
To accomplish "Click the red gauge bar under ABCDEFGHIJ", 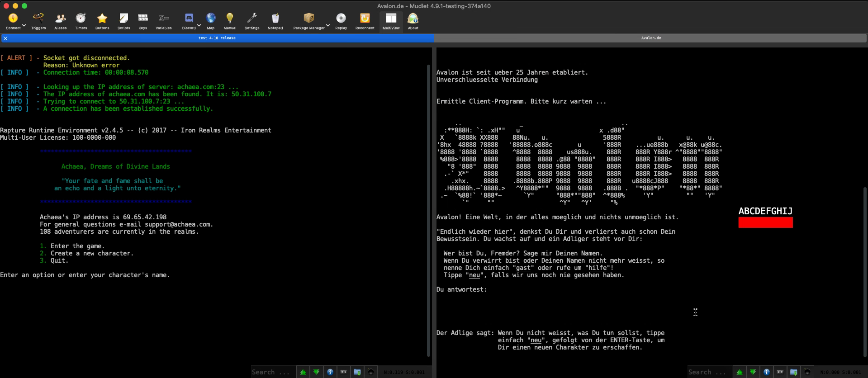I will coord(765,222).
